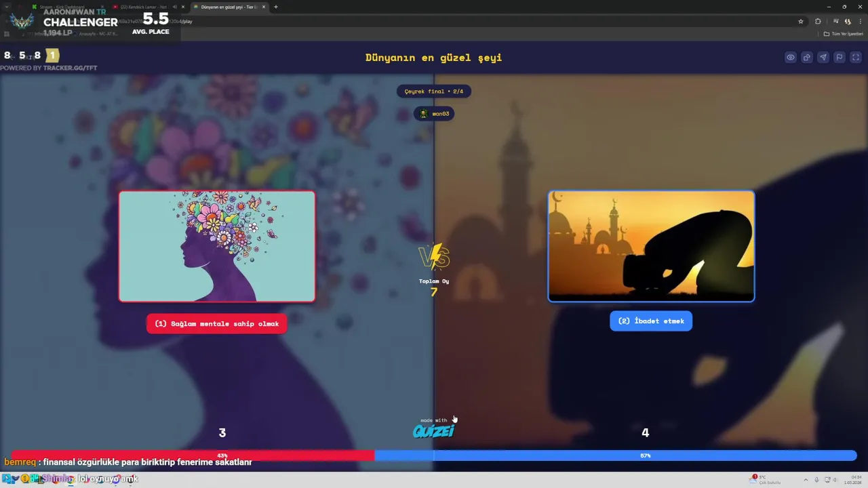Click the taskbar clock and date
Image resolution: width=868 pixels, height=488 pixels.
click(852, 479)
